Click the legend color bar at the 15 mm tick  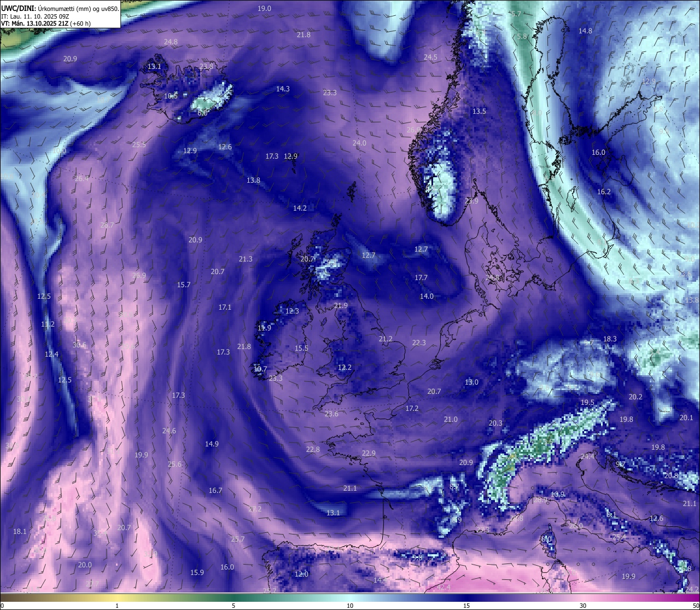(x=466, y=598)
